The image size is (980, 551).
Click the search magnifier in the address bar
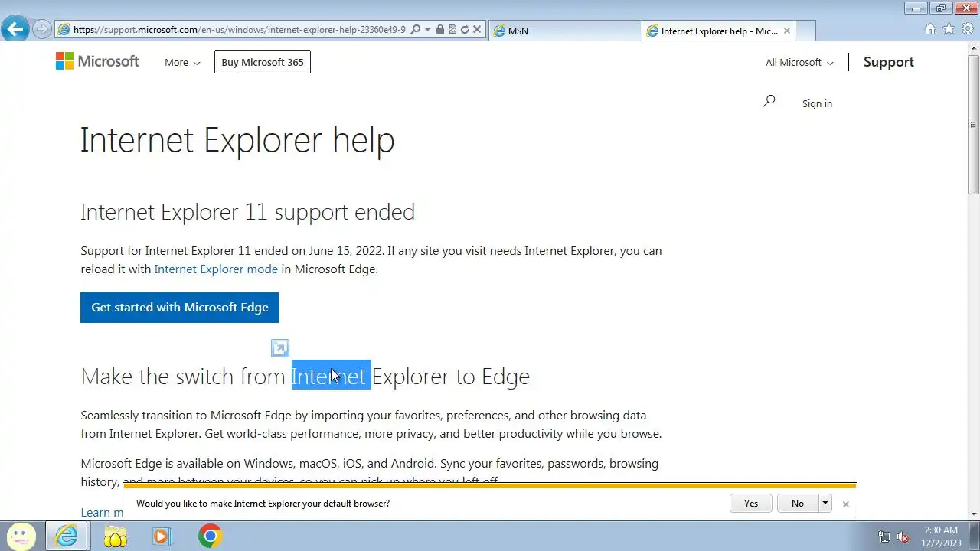[x=415, y=30]
